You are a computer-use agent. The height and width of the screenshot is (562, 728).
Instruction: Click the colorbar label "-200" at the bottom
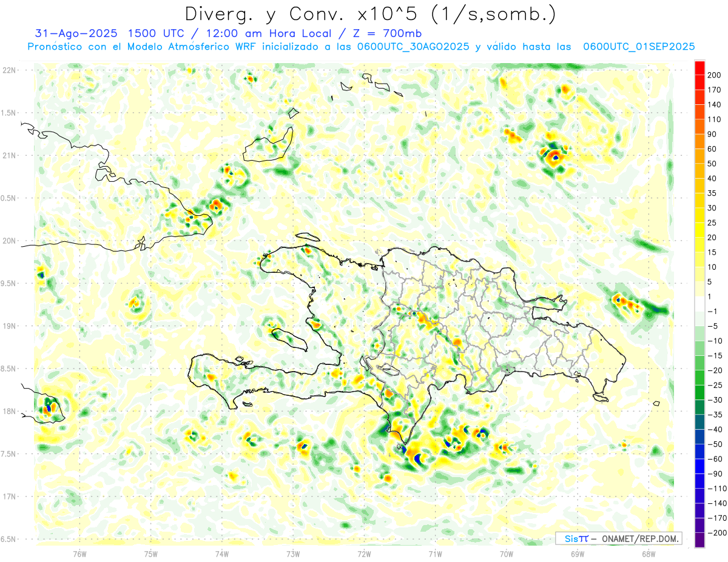[x=718, y=533]
